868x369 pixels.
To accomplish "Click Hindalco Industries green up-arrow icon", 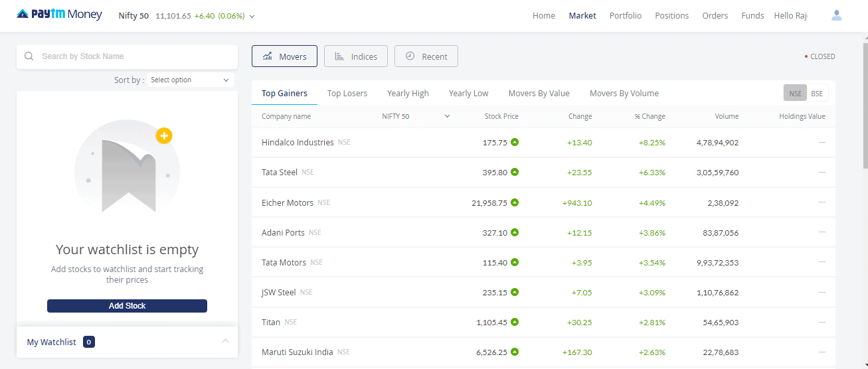I will click(515, 142).
